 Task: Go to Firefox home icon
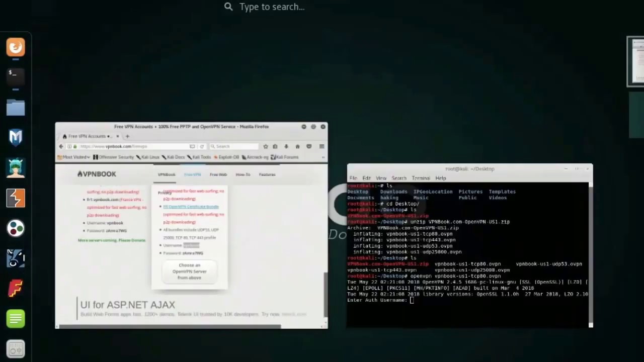click(297, 146)
